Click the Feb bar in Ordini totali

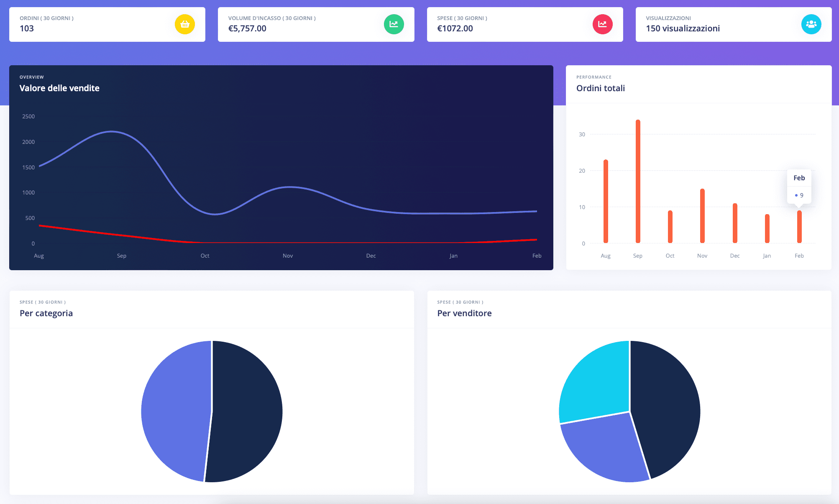pos(799,227)
